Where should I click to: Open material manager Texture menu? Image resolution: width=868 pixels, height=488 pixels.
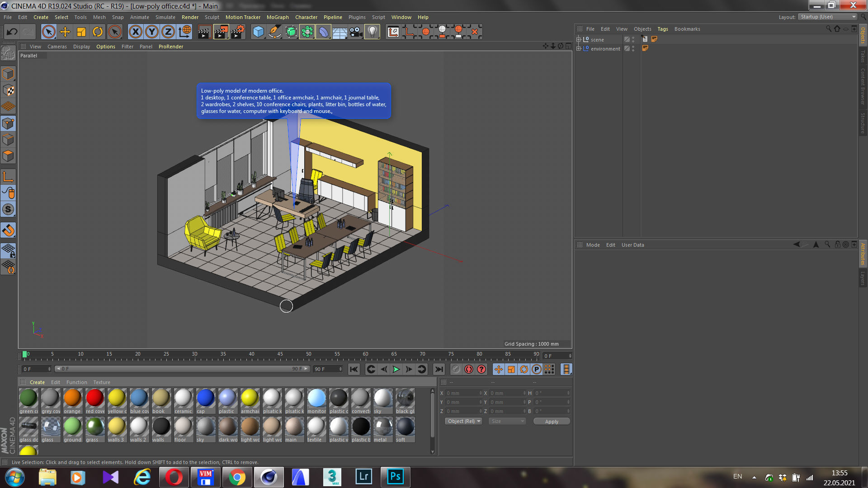coord(102,382)
